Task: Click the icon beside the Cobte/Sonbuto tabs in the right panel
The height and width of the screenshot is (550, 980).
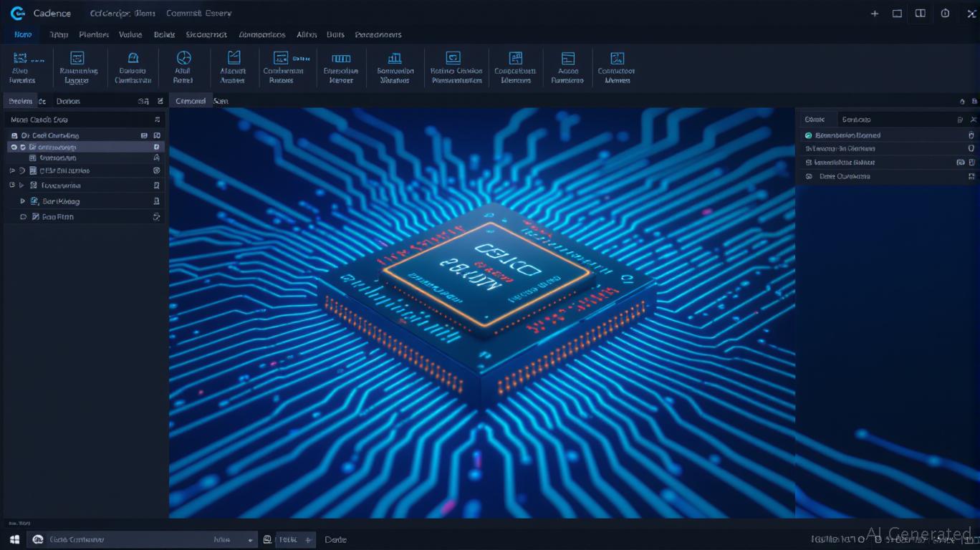Action: coord(960,120)
